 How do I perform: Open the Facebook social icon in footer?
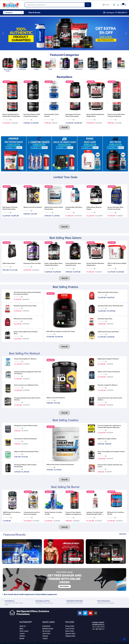pos(80,613)
